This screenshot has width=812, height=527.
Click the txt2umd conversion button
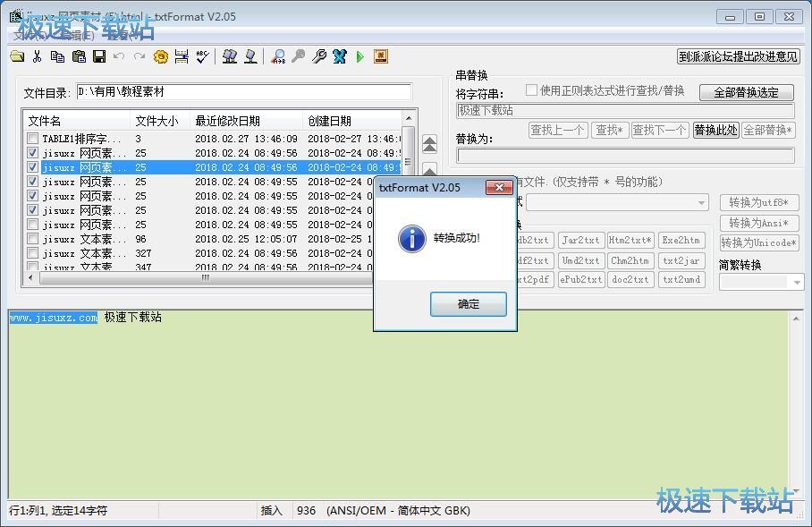click(681, 279)
